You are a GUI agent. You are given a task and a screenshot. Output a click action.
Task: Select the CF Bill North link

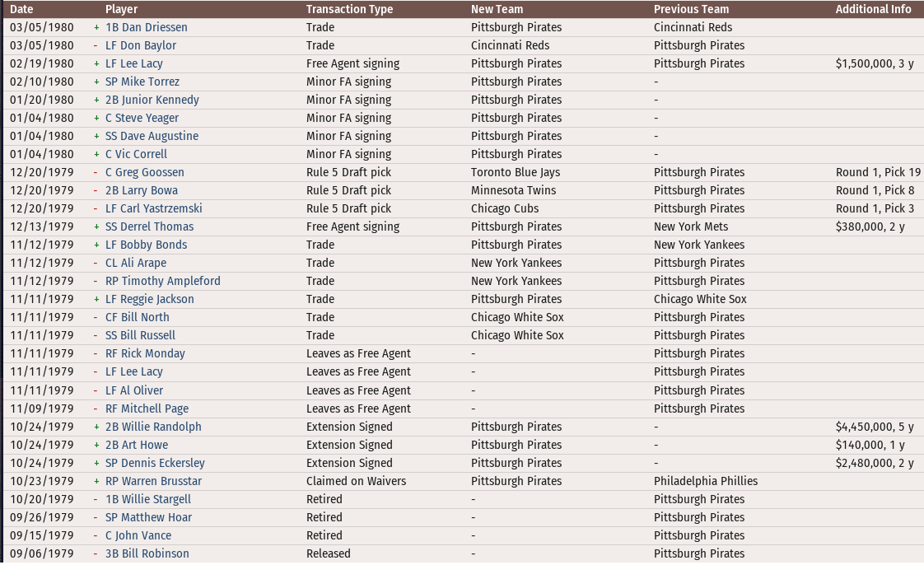138,318
